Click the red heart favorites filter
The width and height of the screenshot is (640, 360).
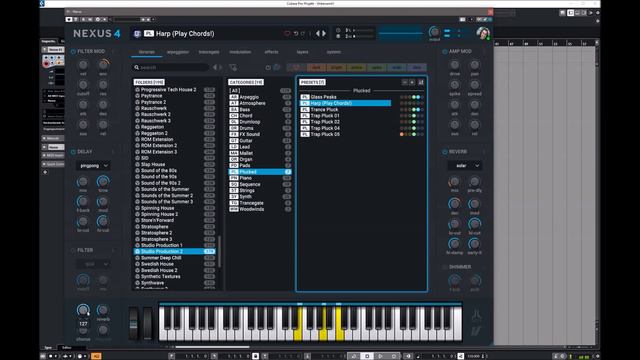(296, 67)
